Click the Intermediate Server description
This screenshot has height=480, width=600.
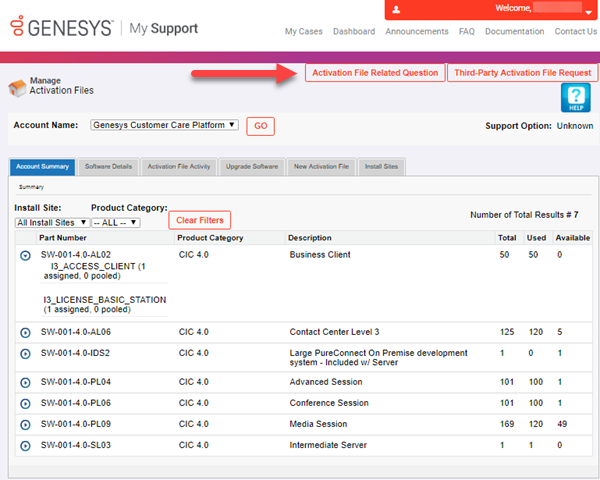(328, 445)
